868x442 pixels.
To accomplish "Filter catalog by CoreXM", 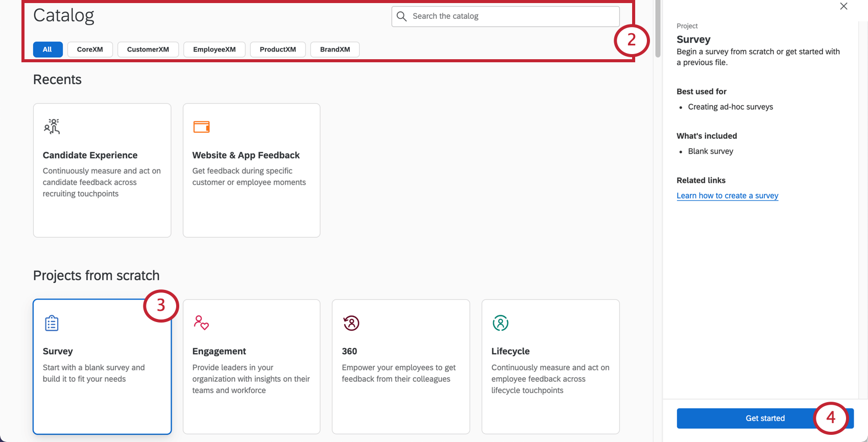I will point(90,50).
